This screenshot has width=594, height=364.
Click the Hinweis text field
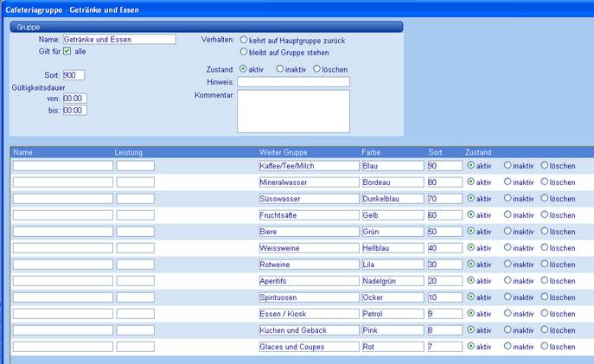coord(293,82)
